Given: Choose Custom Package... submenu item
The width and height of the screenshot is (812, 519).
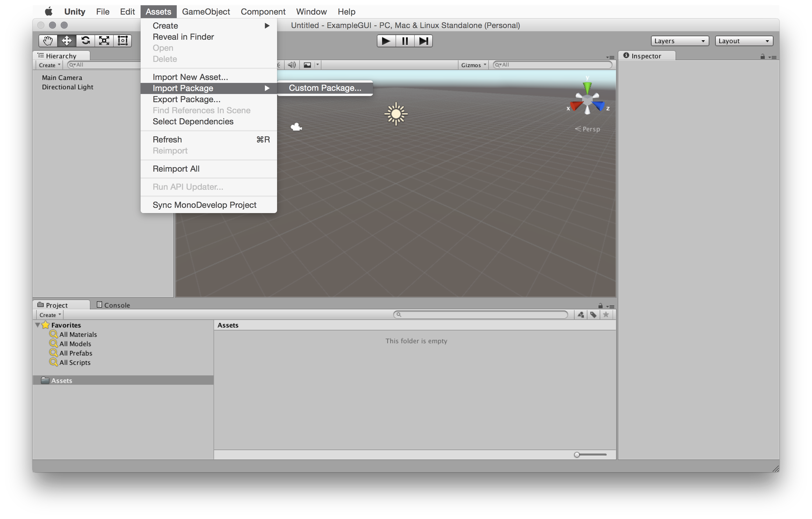Looking at the screenshot, I should [325, 88].
